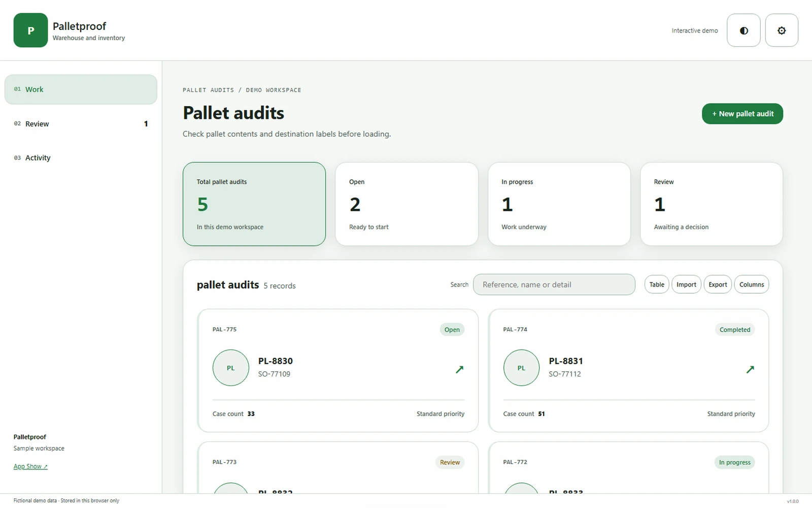Filter by the In progress stat card
This screenshot has width=812, height=508.
[x=559, y=204]
